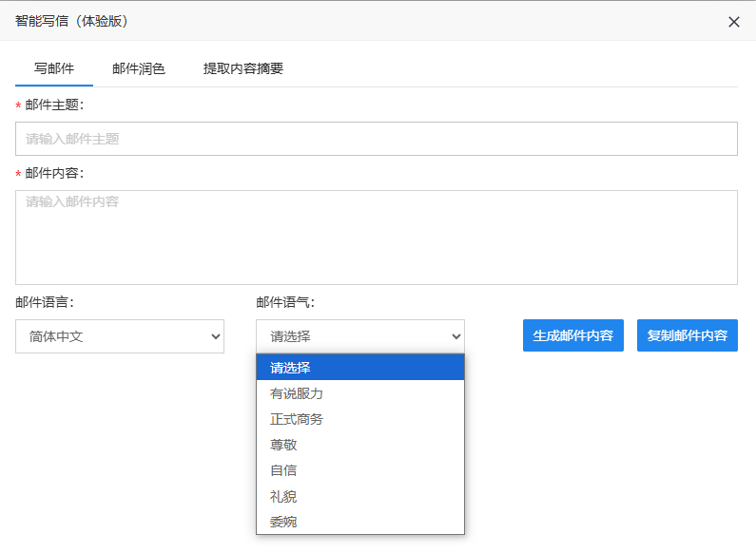Viewport: 756px width, 553px height.
Task: Switch to the 写邮件 tab
Action: point(54,68)
